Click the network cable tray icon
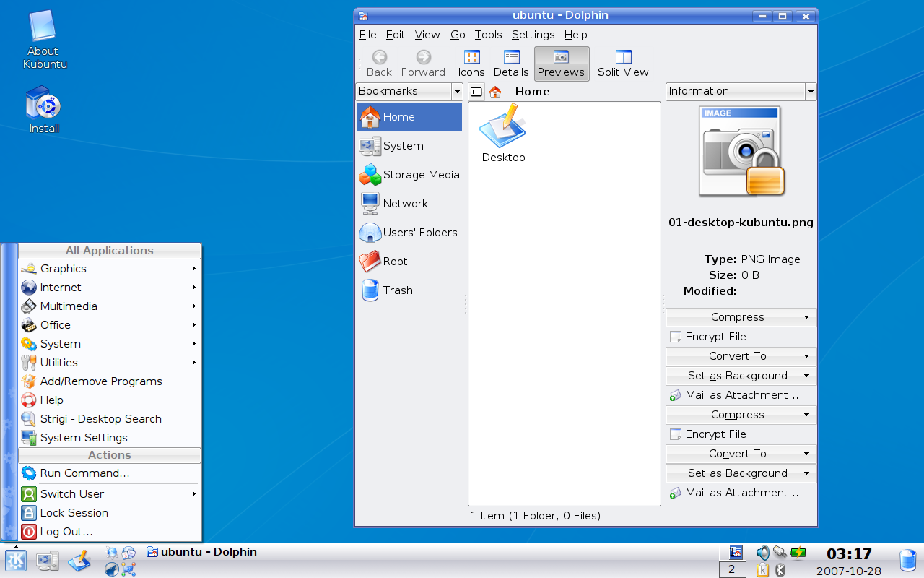This screenshot has height=578, width=924. pos(780,553)
